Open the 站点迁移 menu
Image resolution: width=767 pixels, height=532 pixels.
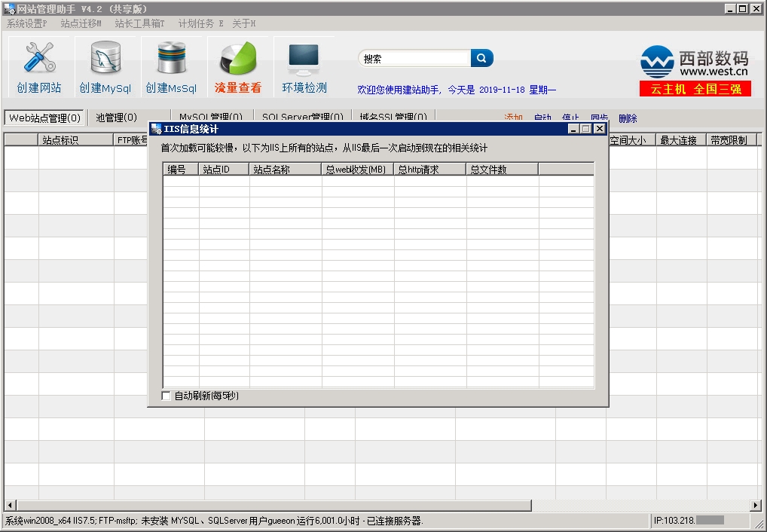click(81, 23)
